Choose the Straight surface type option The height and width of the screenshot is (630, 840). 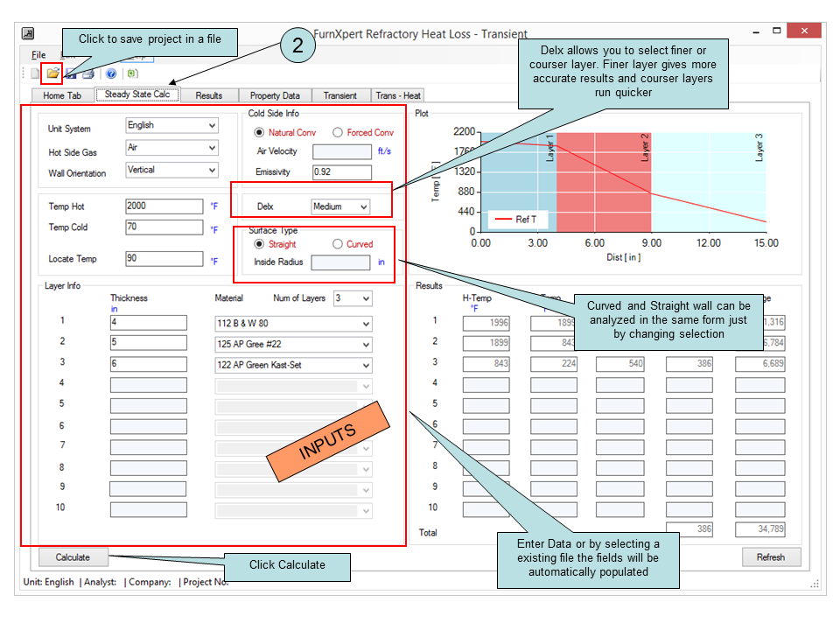pyautogui.click(x=259, y=244)
